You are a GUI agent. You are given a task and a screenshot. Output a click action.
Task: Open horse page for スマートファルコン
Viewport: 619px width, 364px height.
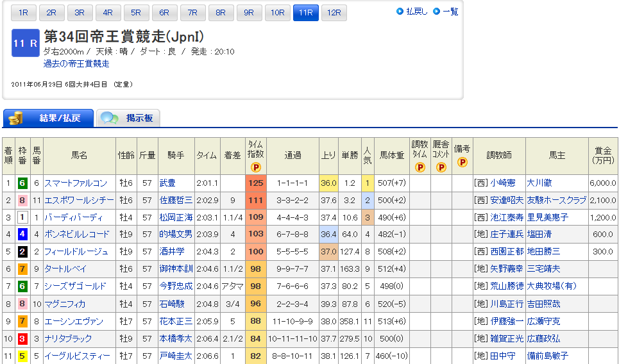(75, 183)
